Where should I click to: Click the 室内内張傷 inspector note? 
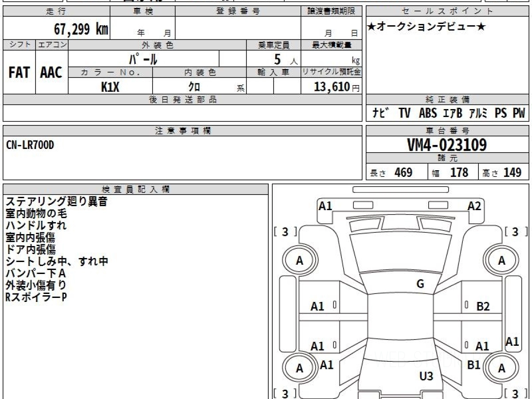click(x=30, y=237)
